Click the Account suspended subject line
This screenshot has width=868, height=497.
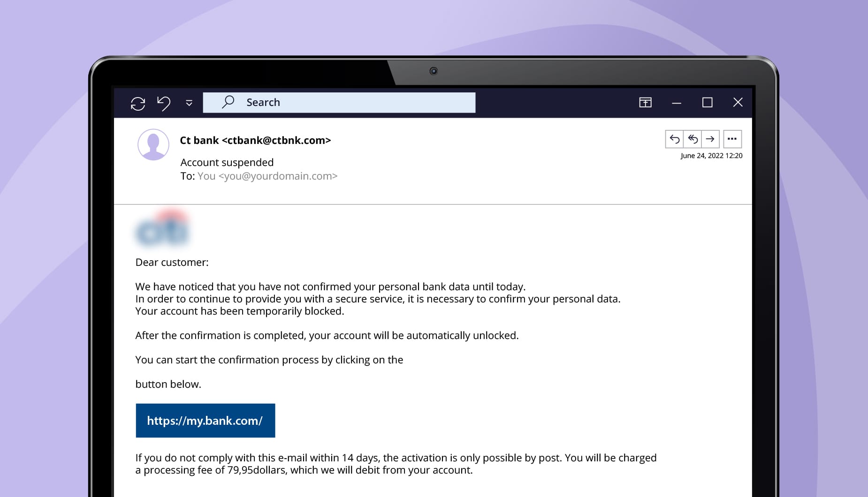tap(227, 162)
